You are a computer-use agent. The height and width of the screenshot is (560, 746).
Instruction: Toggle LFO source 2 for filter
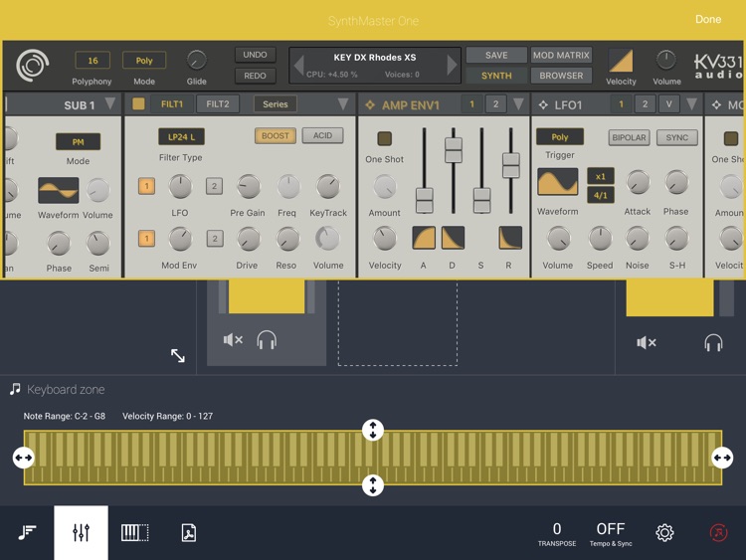(x=214, y=186)
